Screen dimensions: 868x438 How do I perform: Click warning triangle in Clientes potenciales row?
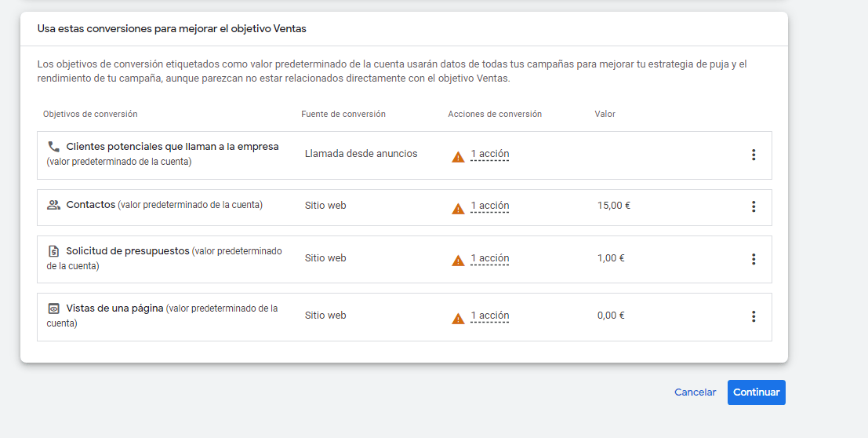point(458,157)
